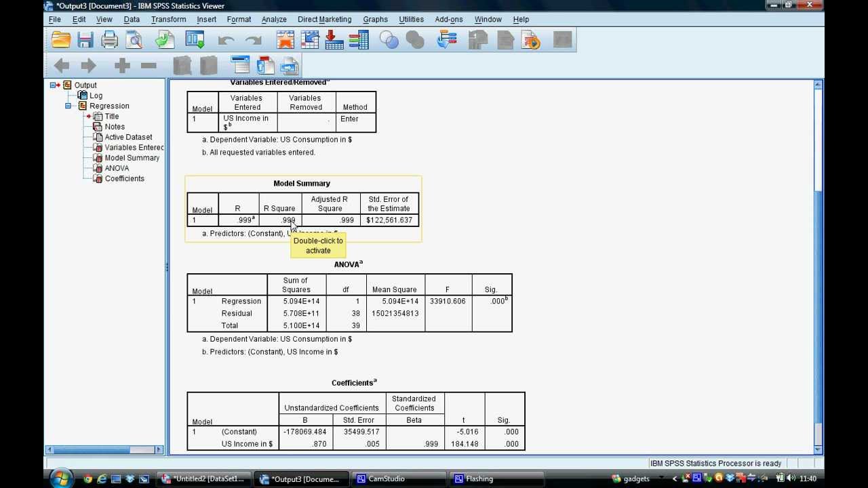
Task: Click the gray overlapping circles icon
Action: (415, 41)
